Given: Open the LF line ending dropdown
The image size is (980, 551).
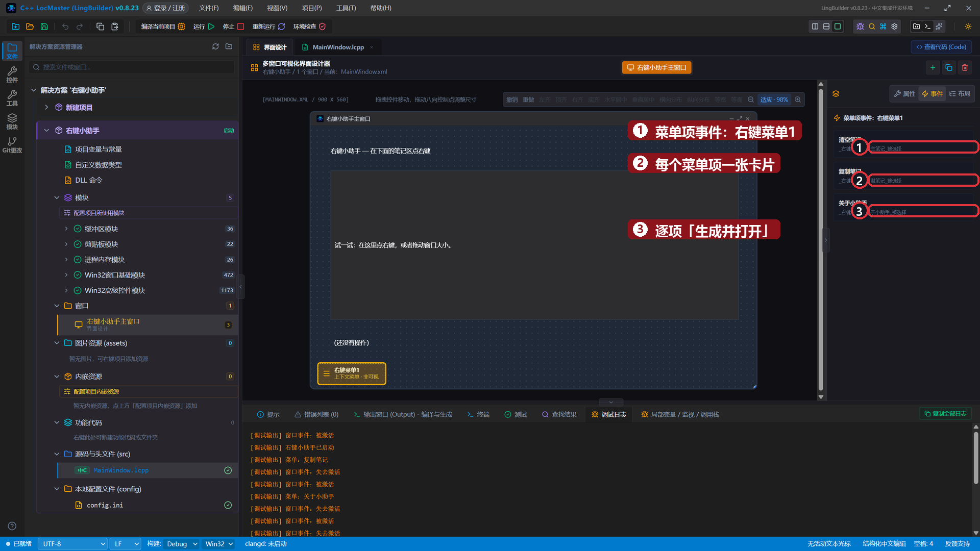Looking at the screenshot, I should click(x=126, y=544).
